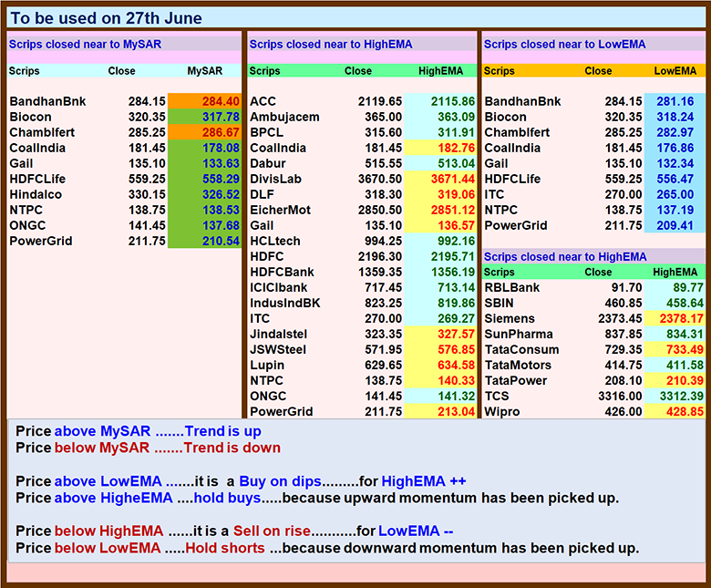The width and height of the screenshot is (711, 588).
Task: Select Hindalco close value 330.15
Action: click(x=147, y=194)
